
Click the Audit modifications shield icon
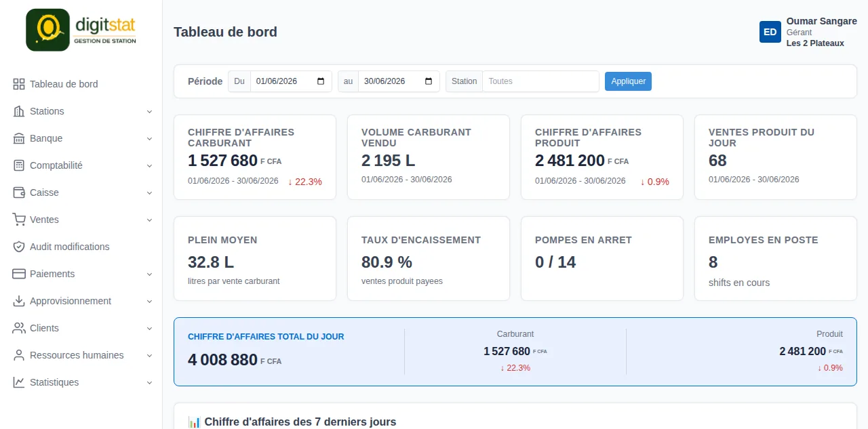coord(19,247)
